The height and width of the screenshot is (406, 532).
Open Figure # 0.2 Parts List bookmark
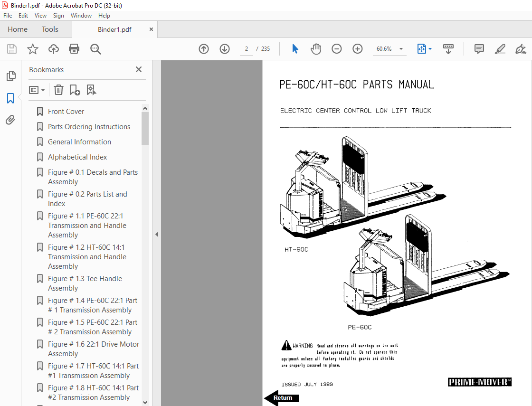[87, 199]
